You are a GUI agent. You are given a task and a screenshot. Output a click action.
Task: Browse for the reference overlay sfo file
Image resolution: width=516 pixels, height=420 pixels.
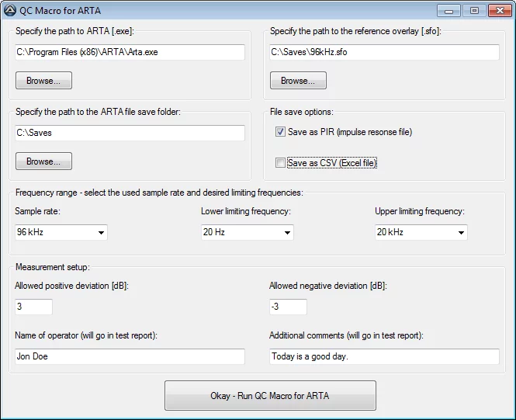298,80
